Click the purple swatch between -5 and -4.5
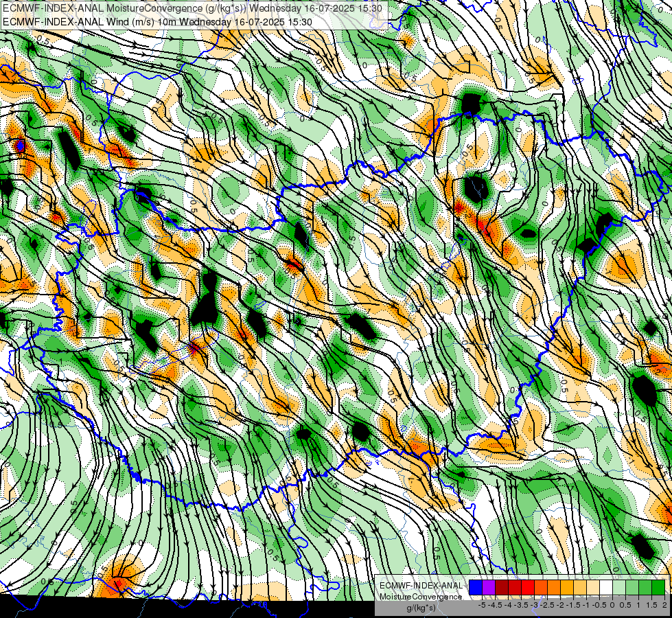This screenshot has height=618, width=672. pyautogui.click(x=489, y=588)
